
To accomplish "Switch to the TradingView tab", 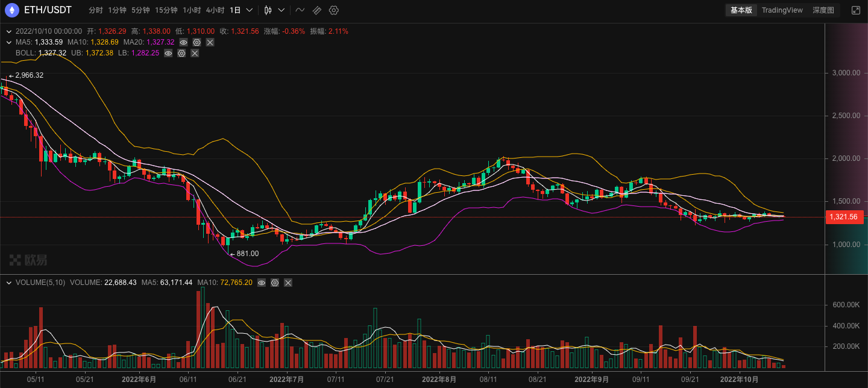I will click(782, 10).
